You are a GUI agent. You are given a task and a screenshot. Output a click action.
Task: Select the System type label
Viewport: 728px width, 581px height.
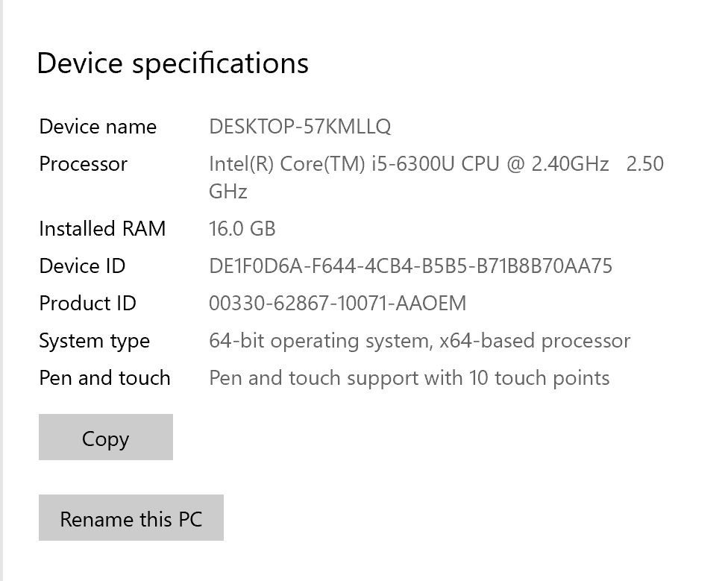point(94,341)
